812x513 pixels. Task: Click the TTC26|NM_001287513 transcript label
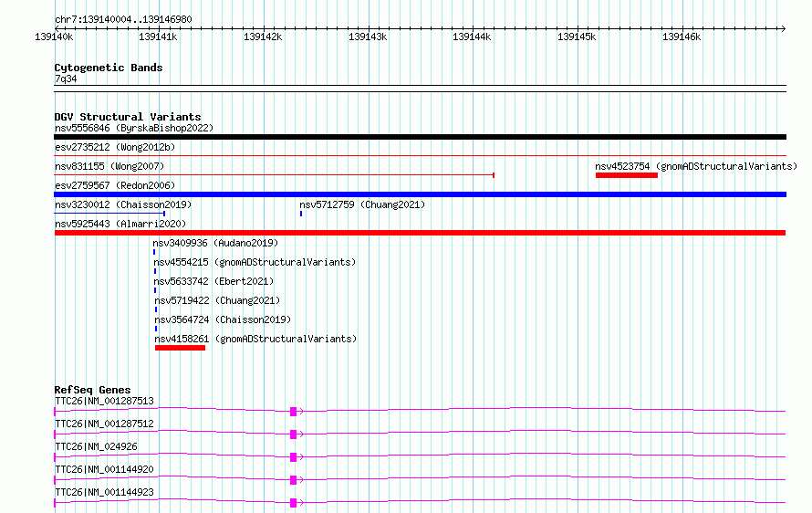coord(104,401)
